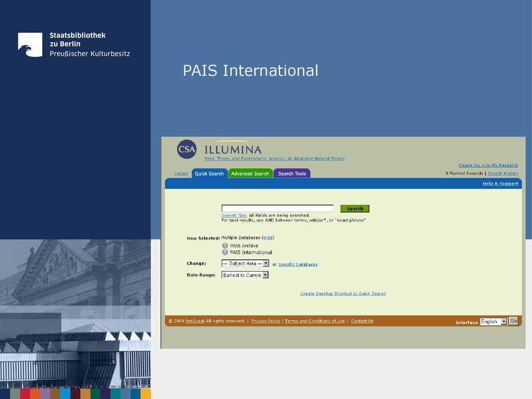Open the Privacy Policy link
The height and width of the screenshot is (399, 532).
coord(265,321)
